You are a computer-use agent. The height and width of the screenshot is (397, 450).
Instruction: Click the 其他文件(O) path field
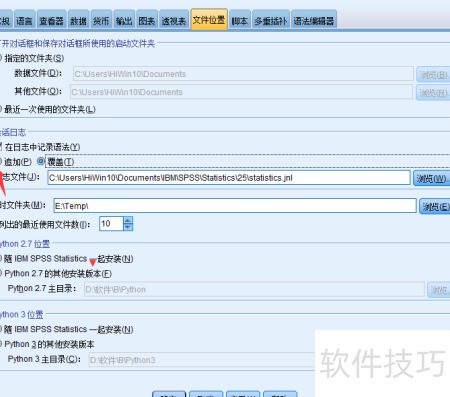pyautogui.click(x=241, y=92)
